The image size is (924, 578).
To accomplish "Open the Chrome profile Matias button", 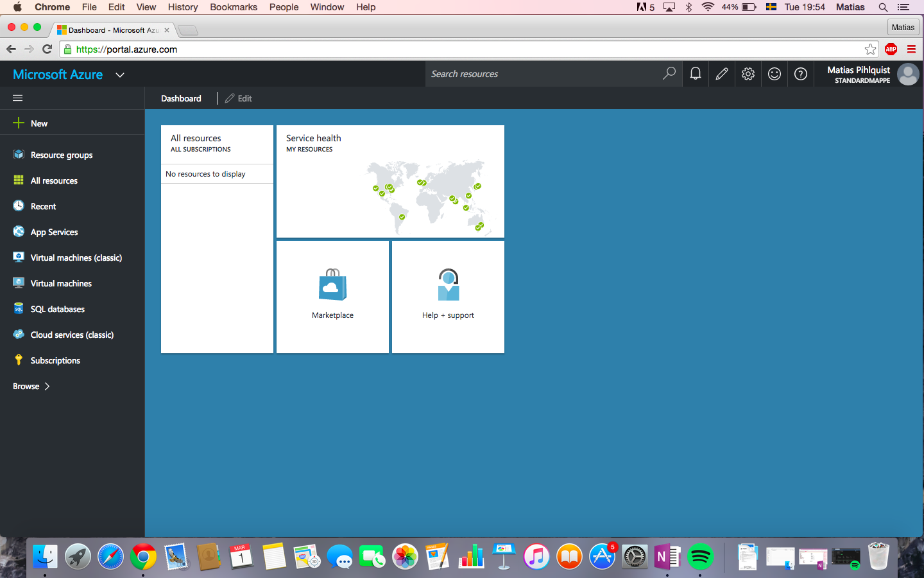I will 903,27.
